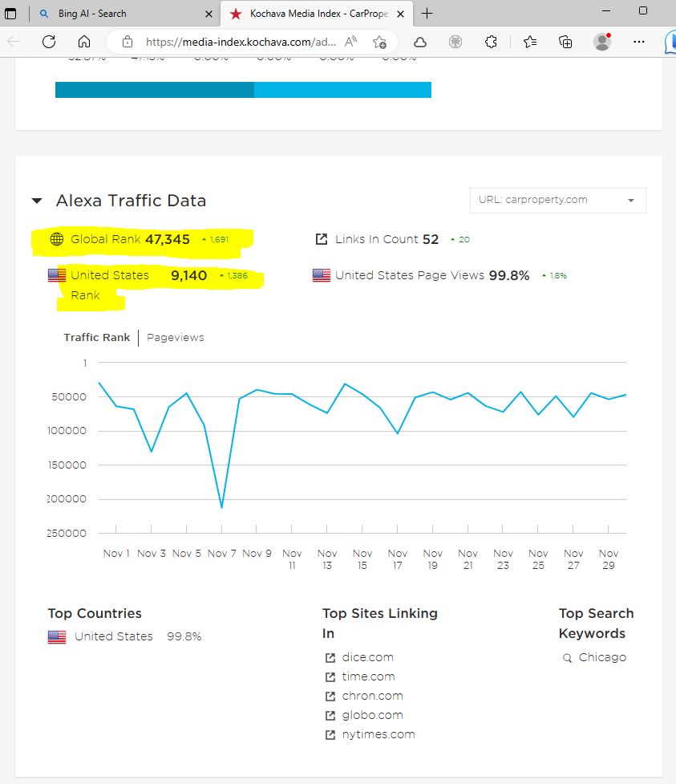Image resolution: width=676 pixels, height=784 pixels.
Task: Click the dark blue segment of the bar
Action: click(x=155, y=90)
